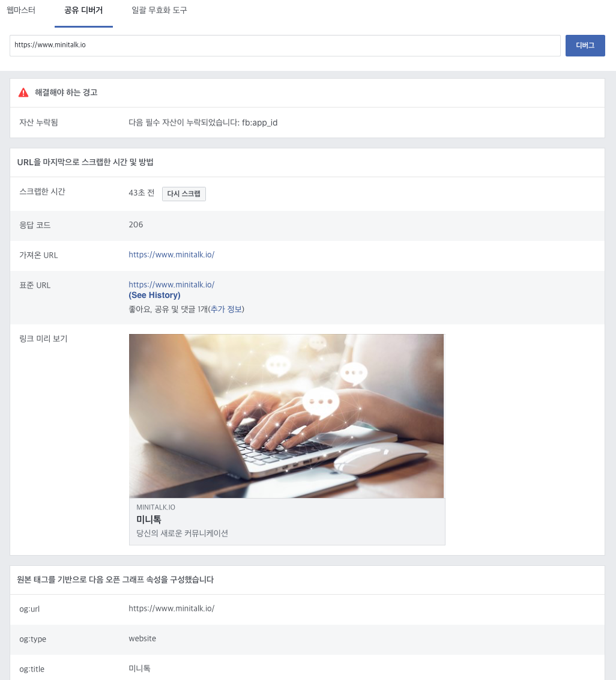Click the URL input field
The width and height of the screenshot is (616, 680).
click(x=285, y=46)
